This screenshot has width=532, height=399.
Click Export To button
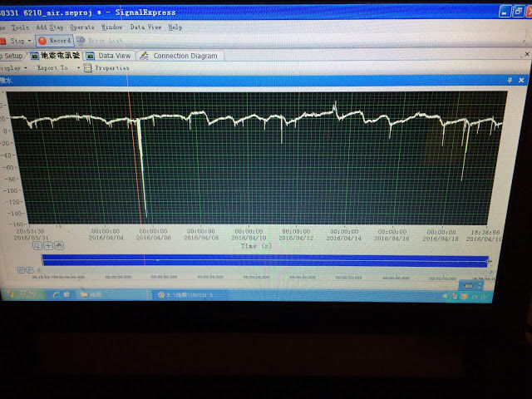tap(52, 68)
